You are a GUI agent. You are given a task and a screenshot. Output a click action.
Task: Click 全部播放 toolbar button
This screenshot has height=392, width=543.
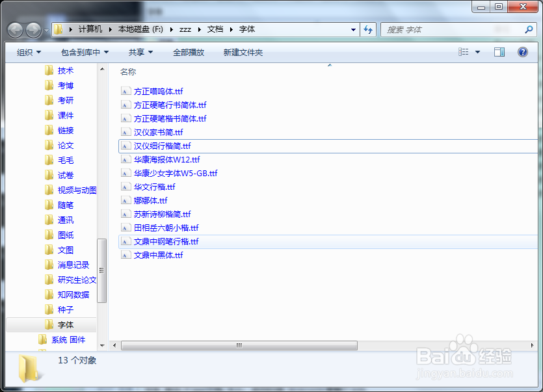tap(189, 52)
